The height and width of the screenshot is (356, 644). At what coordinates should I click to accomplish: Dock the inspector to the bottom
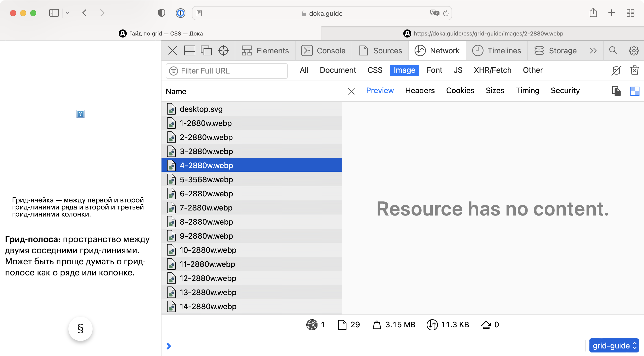pyautogui.click(x=190, y=50)
